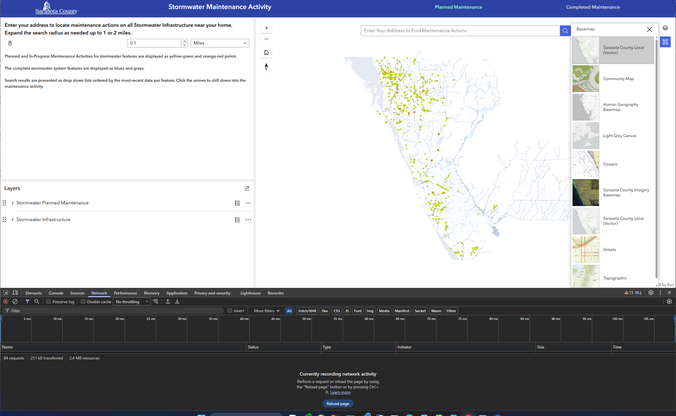Open the Miles distance unit dropdown
This screenshot has height=416, width=676.
pyautogui.click(x=219, y=43)
